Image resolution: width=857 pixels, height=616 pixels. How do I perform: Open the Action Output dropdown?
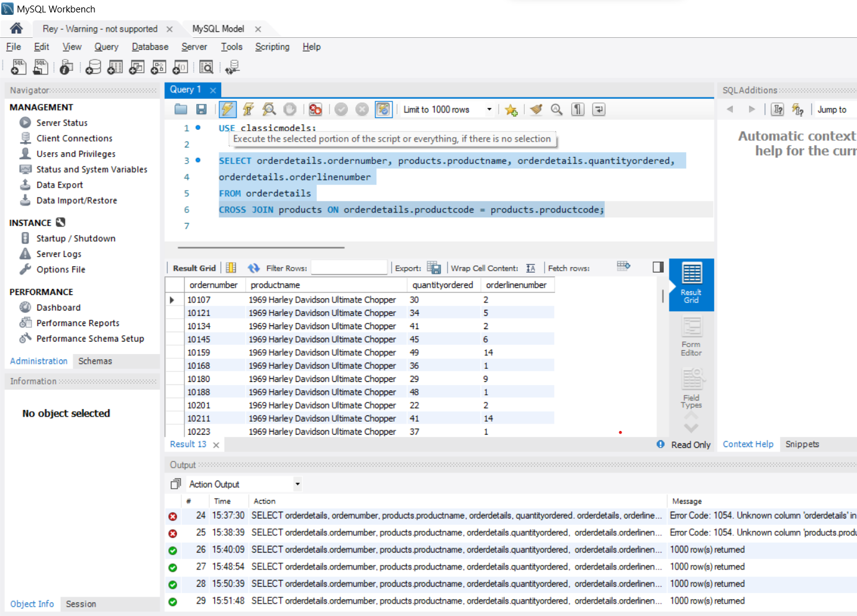click(x=245, y=484)
